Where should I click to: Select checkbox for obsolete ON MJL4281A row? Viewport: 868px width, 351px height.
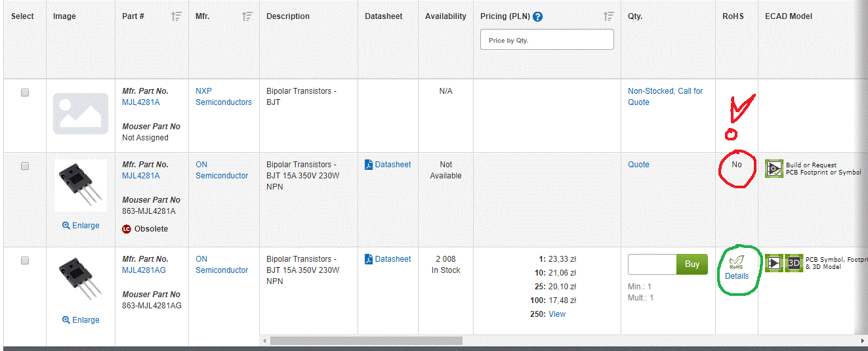pyautogui.click(x=25, y=166)
